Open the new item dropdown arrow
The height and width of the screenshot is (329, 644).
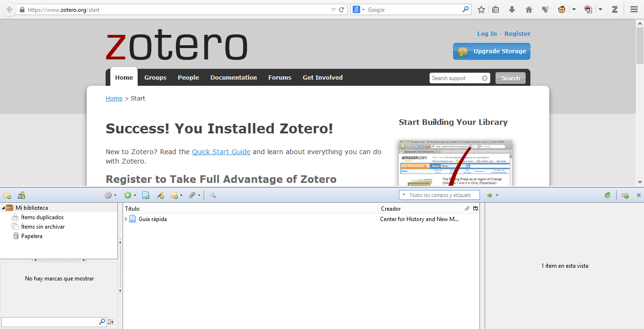(134, 195)
